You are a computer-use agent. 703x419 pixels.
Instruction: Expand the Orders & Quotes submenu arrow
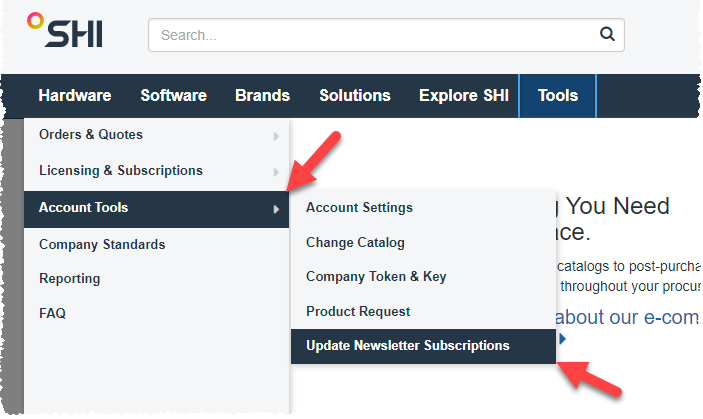276,136
